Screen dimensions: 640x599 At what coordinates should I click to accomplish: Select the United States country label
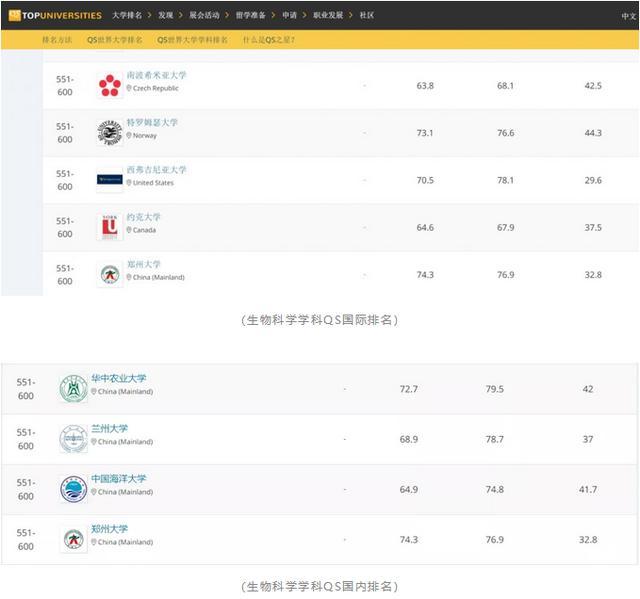(x=153, y=183)
